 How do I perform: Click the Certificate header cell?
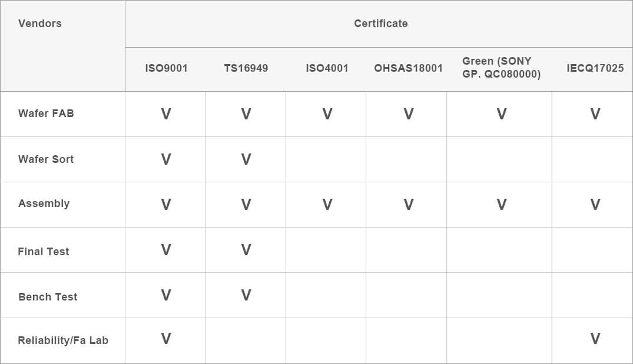[380, 24]
